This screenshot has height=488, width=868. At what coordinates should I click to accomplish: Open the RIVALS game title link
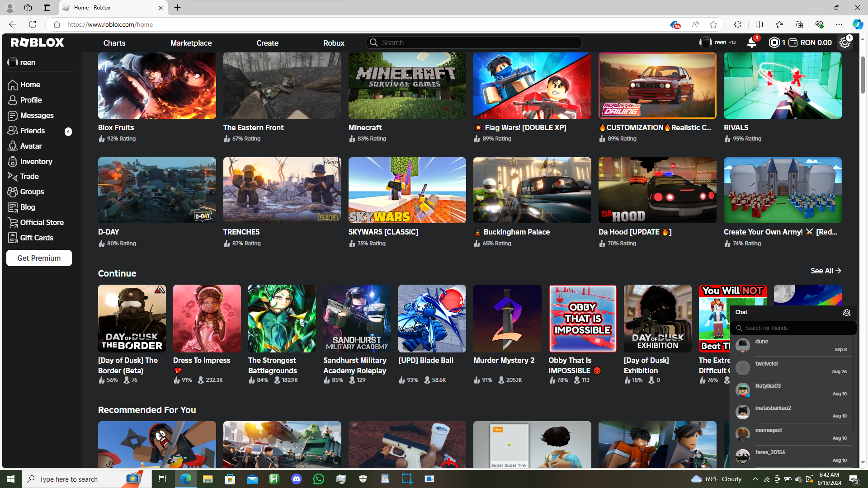[736, 128]
